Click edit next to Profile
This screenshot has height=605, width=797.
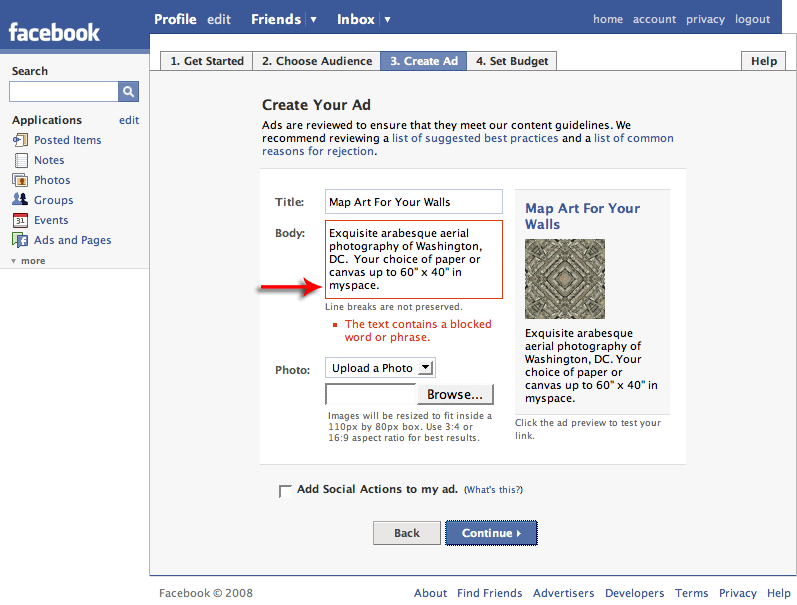click(219, 19)
